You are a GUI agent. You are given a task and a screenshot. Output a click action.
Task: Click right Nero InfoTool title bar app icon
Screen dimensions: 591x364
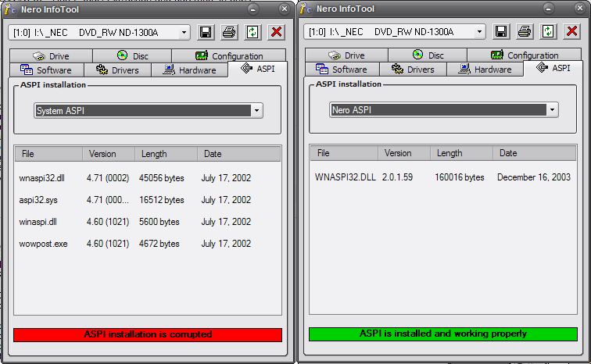tap(306, 9)
